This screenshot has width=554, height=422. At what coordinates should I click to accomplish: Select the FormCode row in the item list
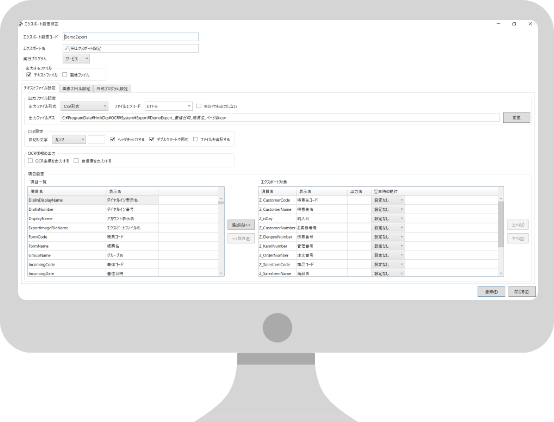click(x=123, y=237)
